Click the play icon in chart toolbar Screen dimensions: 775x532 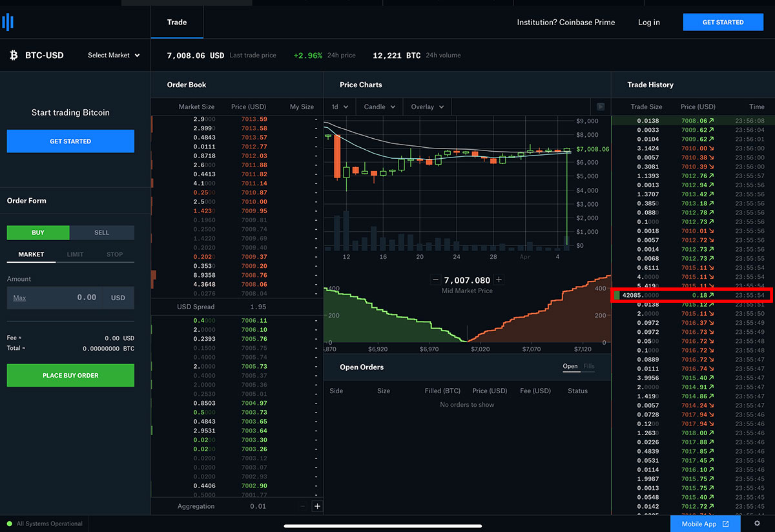600,107
